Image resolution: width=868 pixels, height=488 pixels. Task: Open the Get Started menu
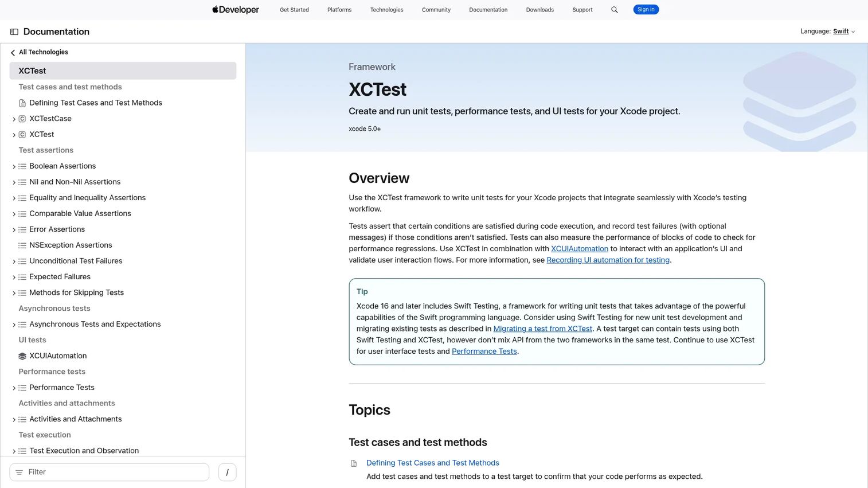294,10
